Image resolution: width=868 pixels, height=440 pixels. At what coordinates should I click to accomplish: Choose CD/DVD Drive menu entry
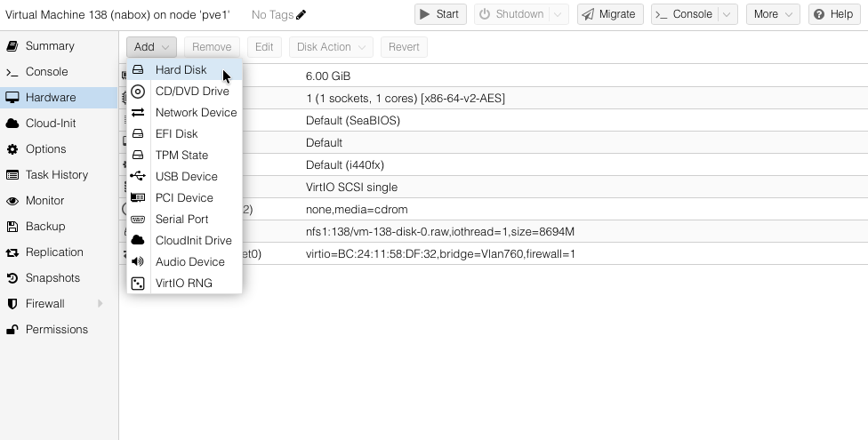click(184, 92)
